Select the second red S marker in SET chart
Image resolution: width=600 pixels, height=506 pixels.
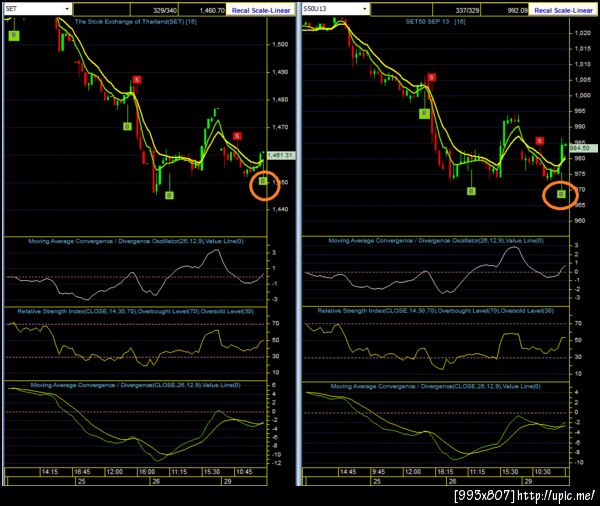[x=237, y=136]
